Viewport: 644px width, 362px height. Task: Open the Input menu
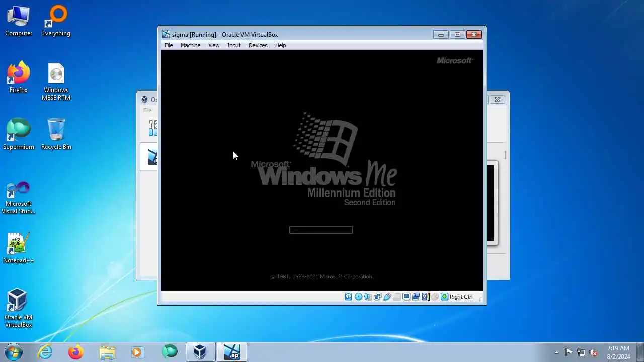pyautogui.click(x=234, y=45)
